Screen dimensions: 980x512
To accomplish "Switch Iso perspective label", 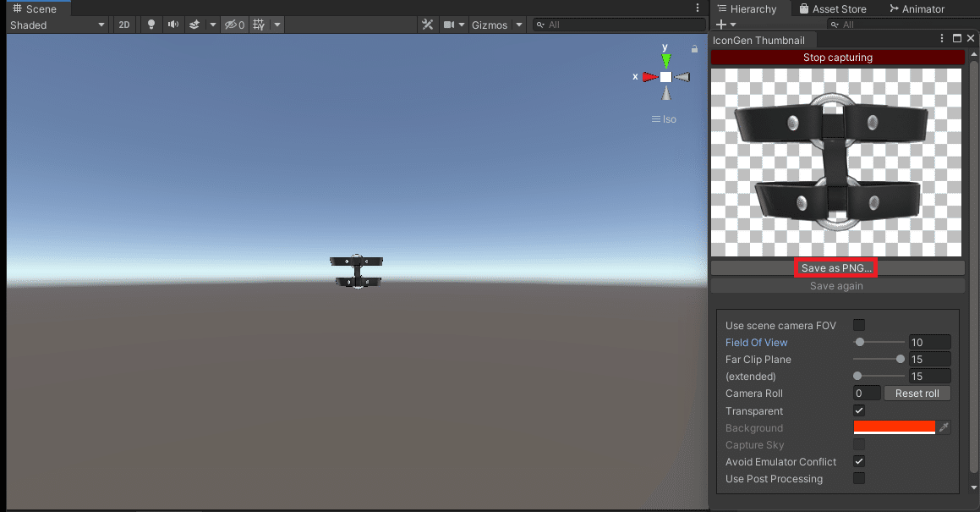I will tap(664, 119).
